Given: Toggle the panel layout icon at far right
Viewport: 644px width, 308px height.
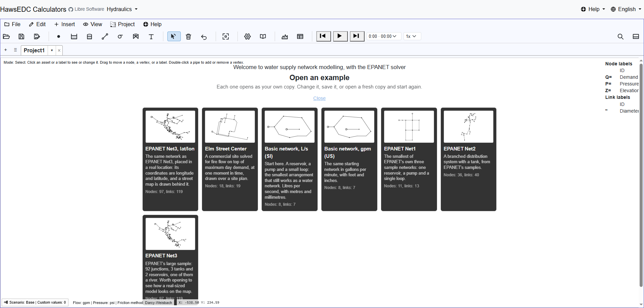Looking at the screenshot, I should [636, 37].
